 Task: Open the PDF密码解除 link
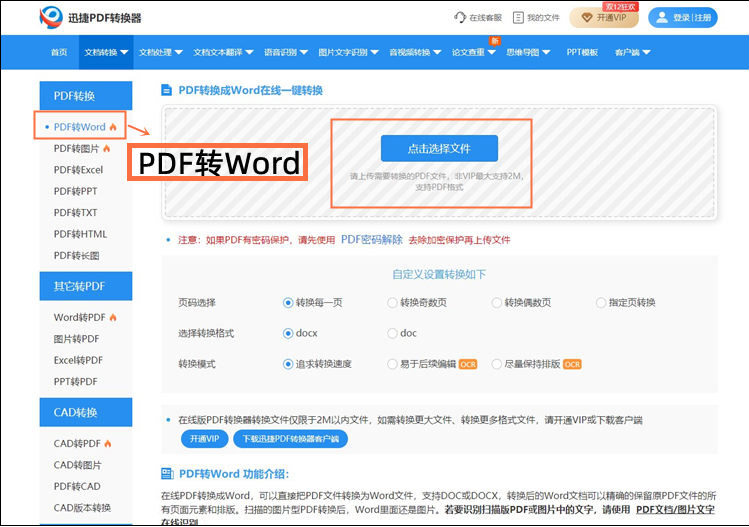point(372,239)
